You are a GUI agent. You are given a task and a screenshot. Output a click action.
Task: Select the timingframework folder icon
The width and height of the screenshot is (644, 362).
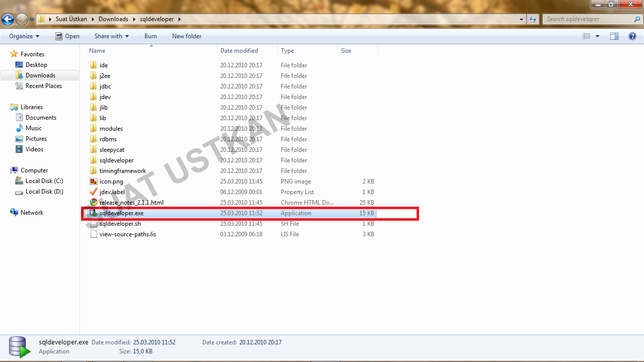coord(93,171)
